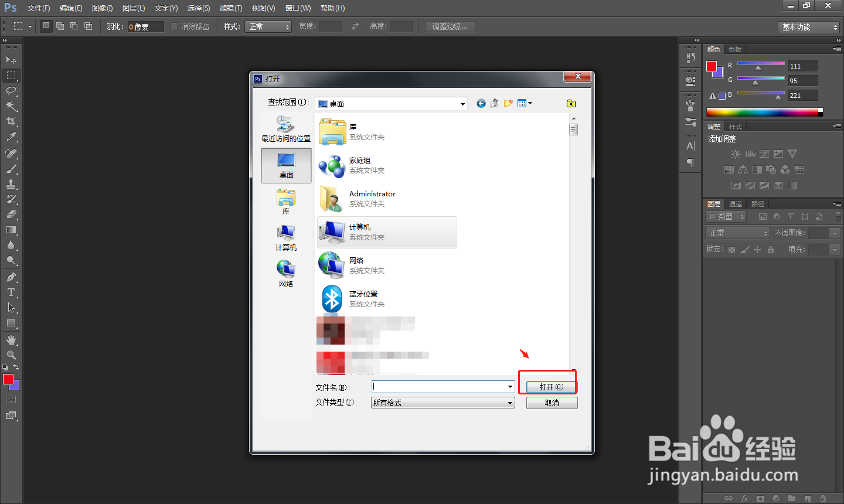Select the Zoom tool
The width and height of the screenshot is (844, 504).
(11, 355)
